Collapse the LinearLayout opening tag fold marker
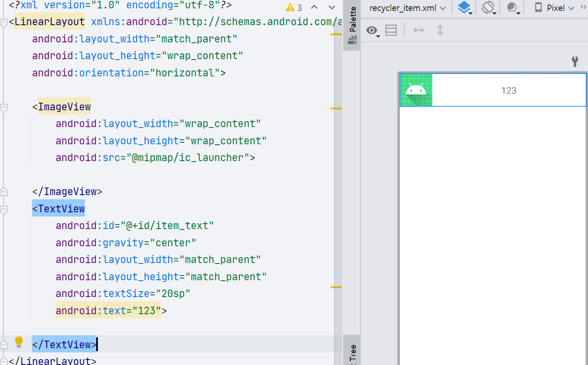The width and height of the screenshot is (588, 365). [x=4, y=23]
